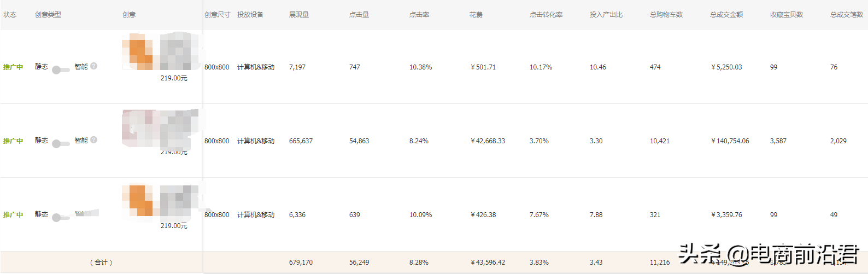Click 推广中 status in the first row
The width and height of the screenshot is (868, 274).
(x=13, y=67)
